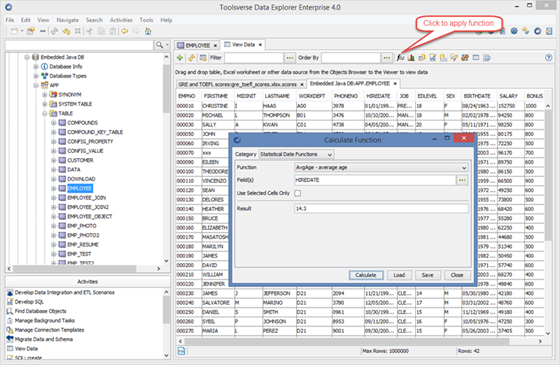Select the EMPLOYEE_JOIN table in tree
This screenshot has height=365, width=560.
(x=86, y=198)
